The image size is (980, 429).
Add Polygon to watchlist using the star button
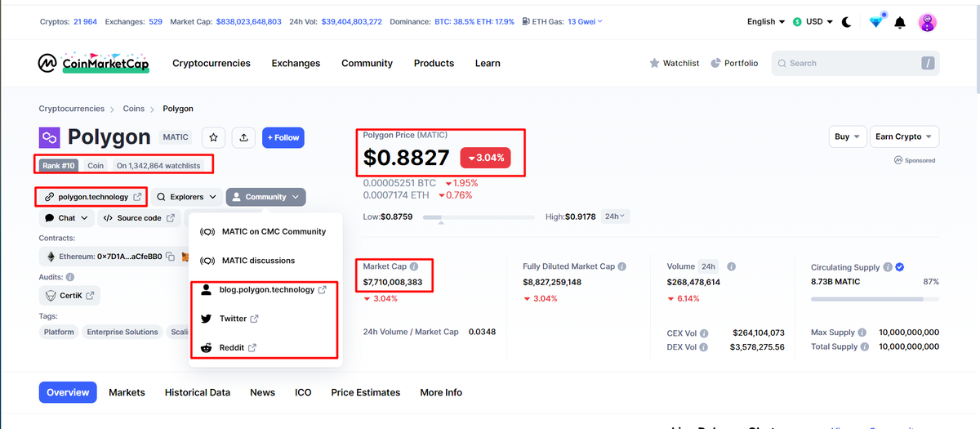point(213,137)
